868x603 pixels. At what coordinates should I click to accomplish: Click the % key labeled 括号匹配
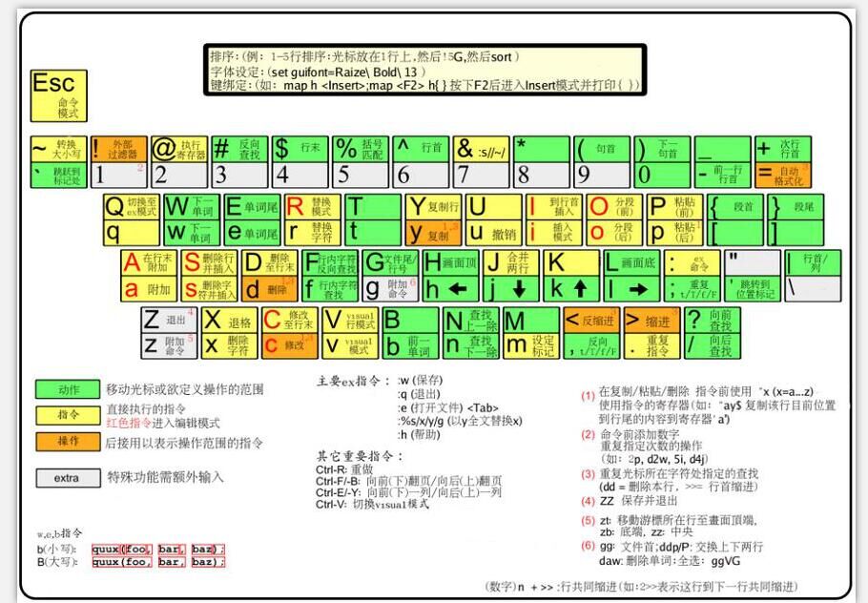(361, 149)
